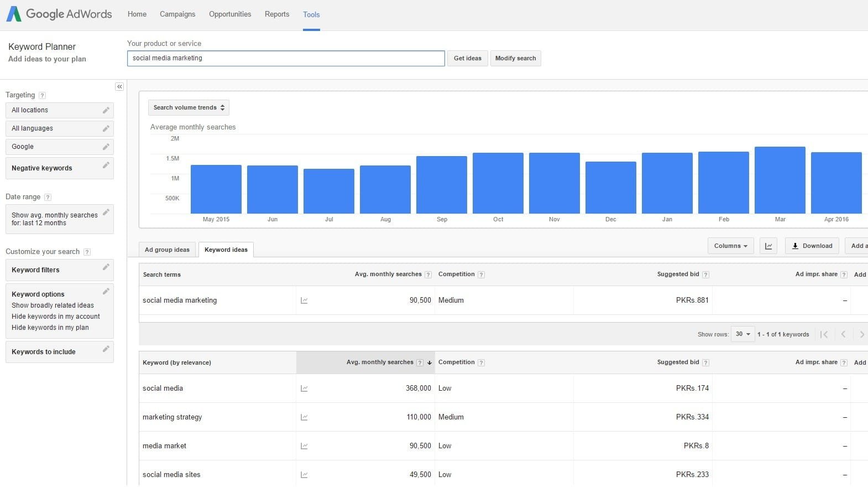Open Columns dropdown menu
This screenshot has height=487, width=868.
[x=730, y=246]
